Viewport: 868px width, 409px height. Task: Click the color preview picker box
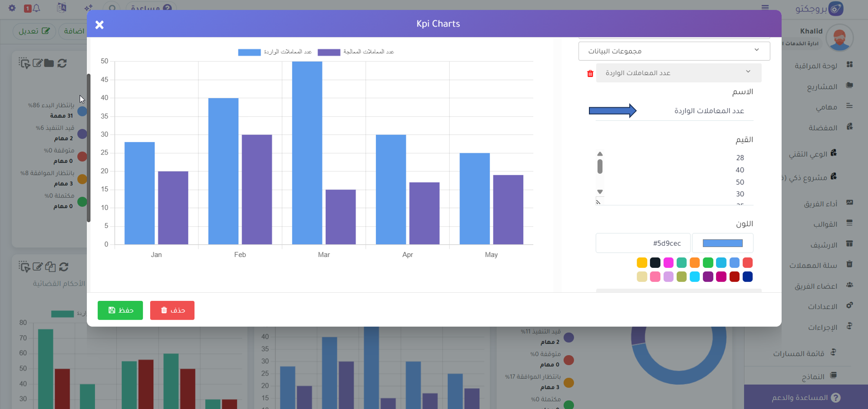[x=722, y=243]
